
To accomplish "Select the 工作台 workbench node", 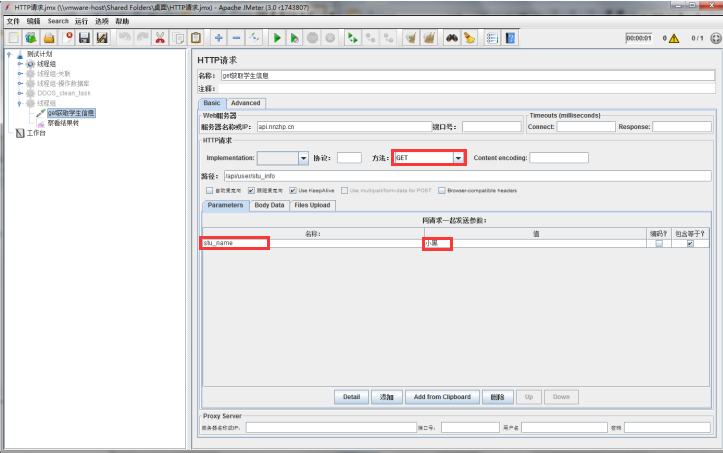I will click(36, 133).
